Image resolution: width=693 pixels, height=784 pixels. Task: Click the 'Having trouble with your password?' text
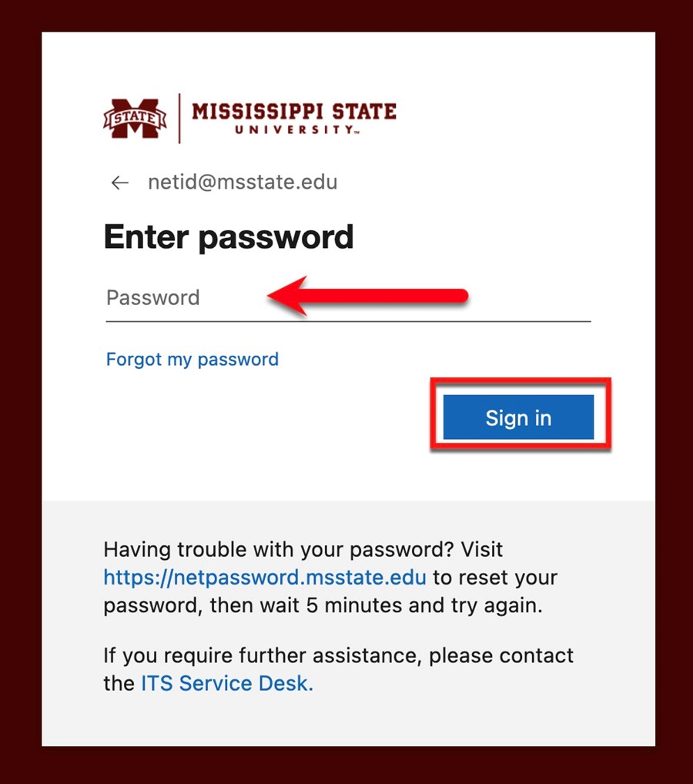tap(279, 550)
